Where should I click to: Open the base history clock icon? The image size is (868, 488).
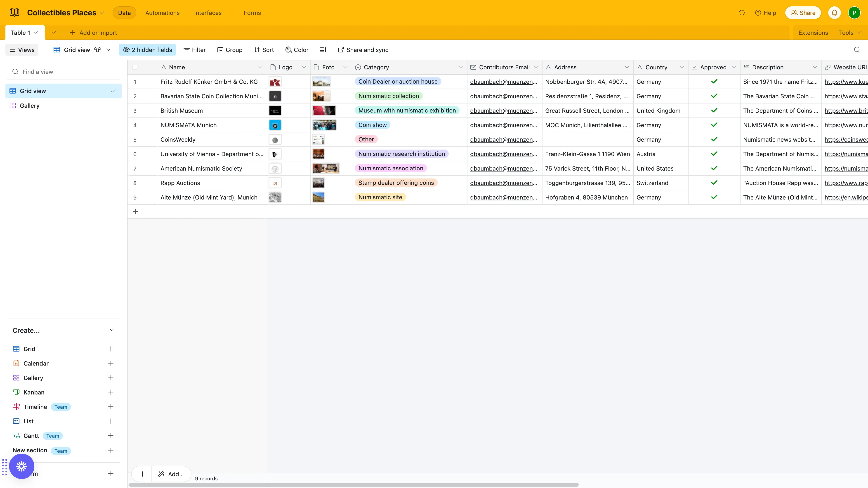pyautogui.click(x=742, y=13)
